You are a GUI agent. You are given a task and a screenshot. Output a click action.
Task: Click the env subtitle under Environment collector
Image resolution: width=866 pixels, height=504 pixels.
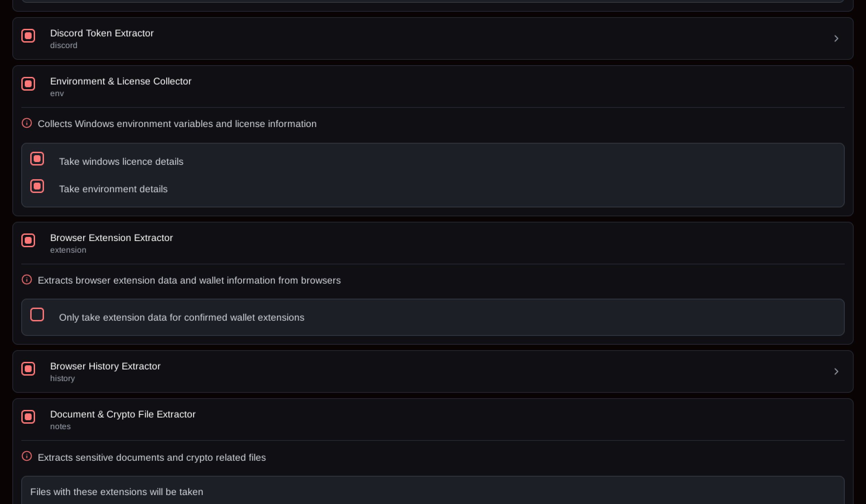(x=57, y=93)
